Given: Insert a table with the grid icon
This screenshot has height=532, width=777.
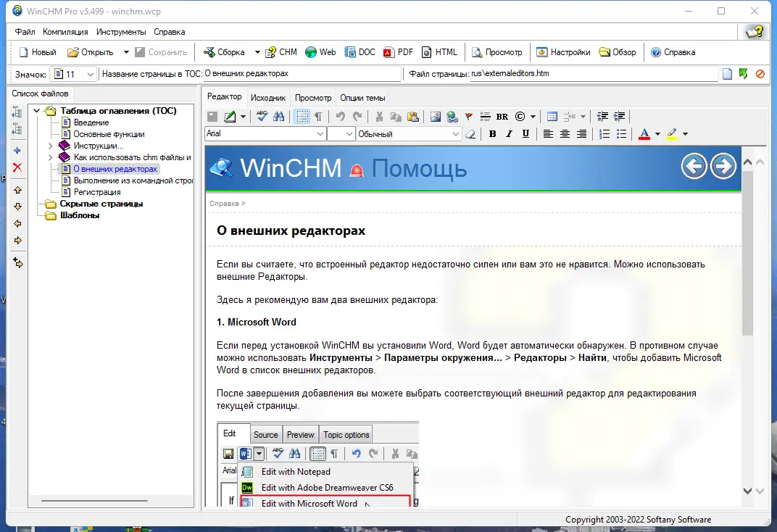Looking at the screenshot, I should [x=552, y=117].
